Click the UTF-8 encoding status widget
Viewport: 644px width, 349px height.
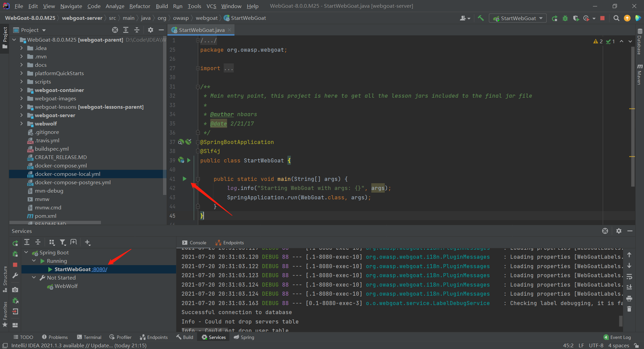pos(596,346)
